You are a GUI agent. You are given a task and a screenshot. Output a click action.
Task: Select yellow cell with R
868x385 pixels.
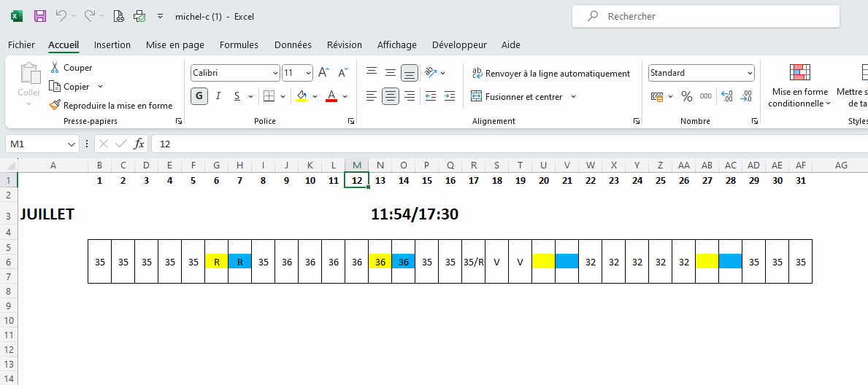coord(216,262)
